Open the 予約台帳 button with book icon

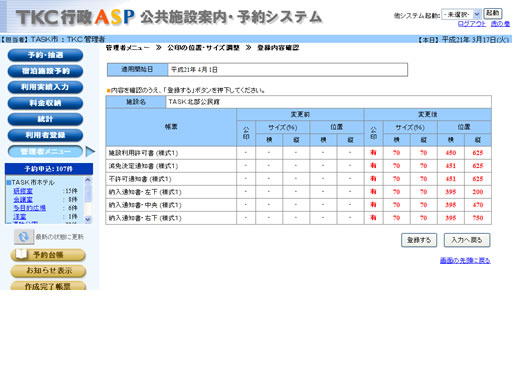tap(48, 255)
